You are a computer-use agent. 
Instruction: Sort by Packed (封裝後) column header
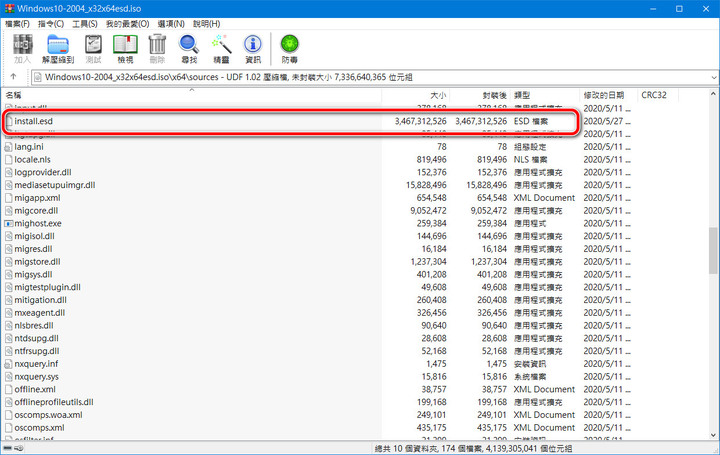pyautogui.click(x=480, y=95)
